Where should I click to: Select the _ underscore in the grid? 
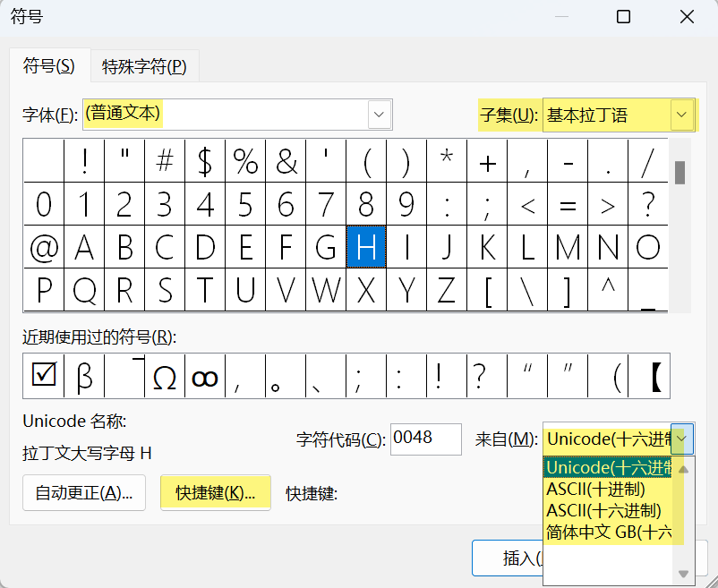(648, 290)
